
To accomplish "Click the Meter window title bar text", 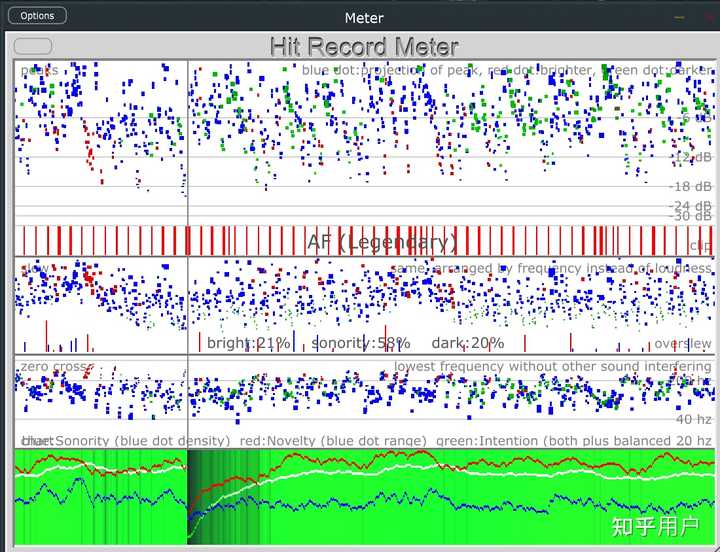I will [x=364, y=17].
